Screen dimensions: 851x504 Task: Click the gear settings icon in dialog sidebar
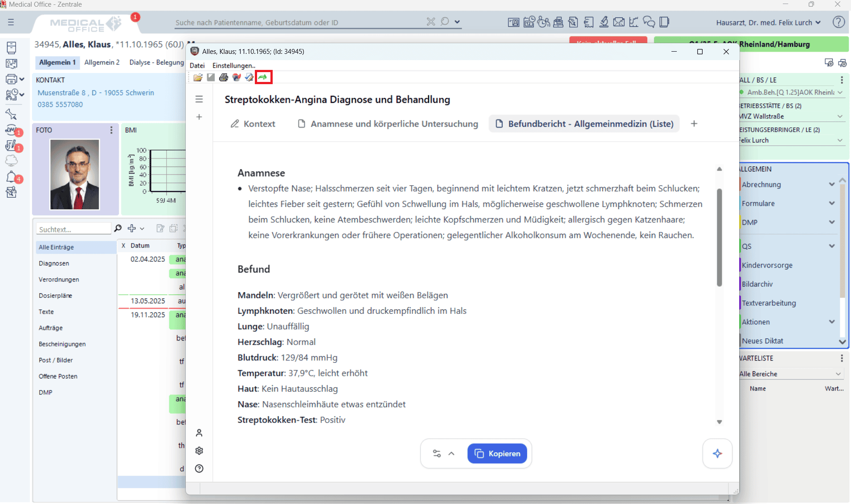click(199, 451)
